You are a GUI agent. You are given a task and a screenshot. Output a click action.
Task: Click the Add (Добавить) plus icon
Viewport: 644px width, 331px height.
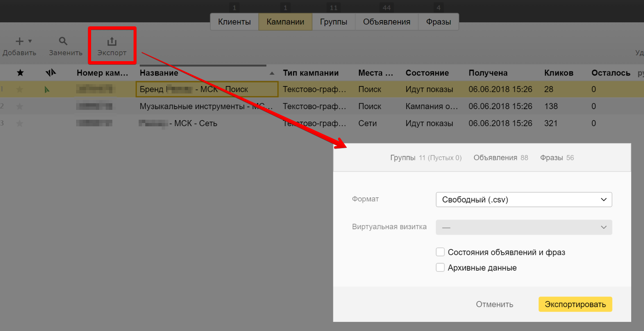(x=19, y=41)
